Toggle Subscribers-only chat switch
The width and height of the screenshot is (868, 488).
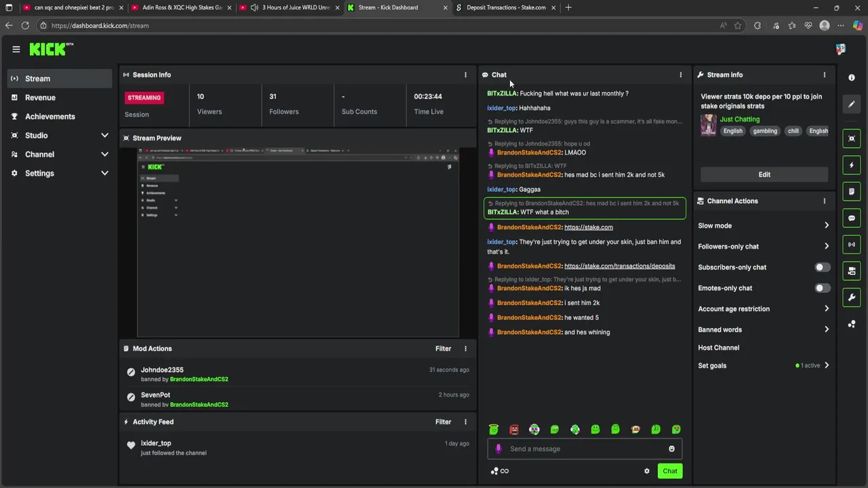click(822, 267)
